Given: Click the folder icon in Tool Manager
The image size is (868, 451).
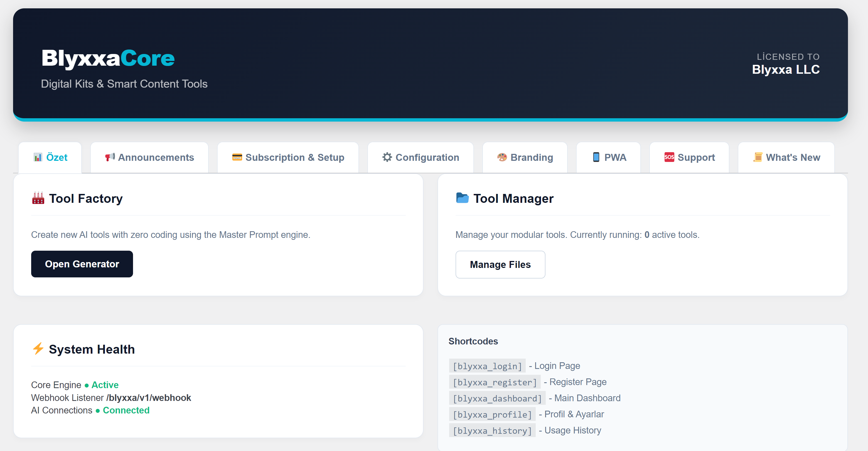Looking at the screenshot, I should [x=462, y=198].
